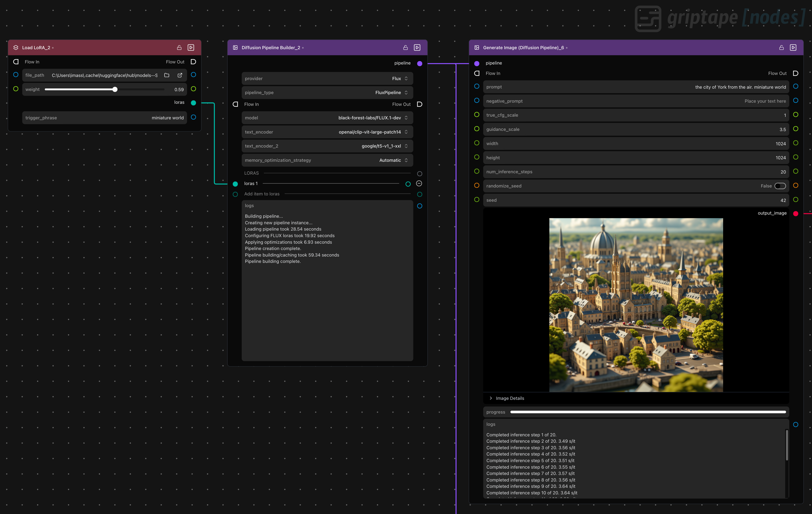The width and height of the screenshot is (812, 514).
Task: Click the purple pipeline output port
Action: 420,63
